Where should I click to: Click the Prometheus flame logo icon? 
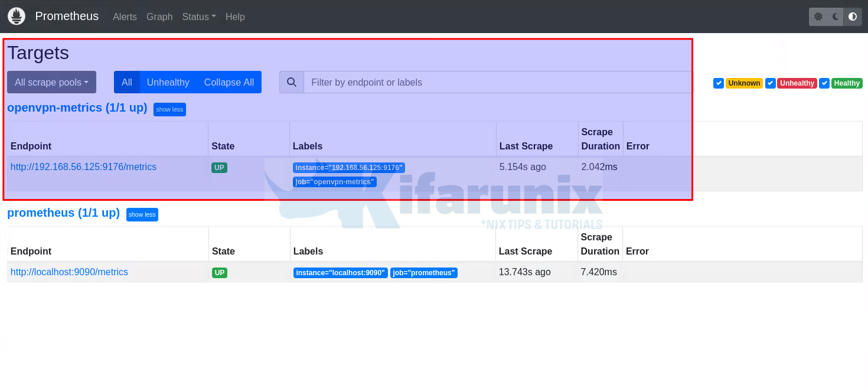(17, 17)
